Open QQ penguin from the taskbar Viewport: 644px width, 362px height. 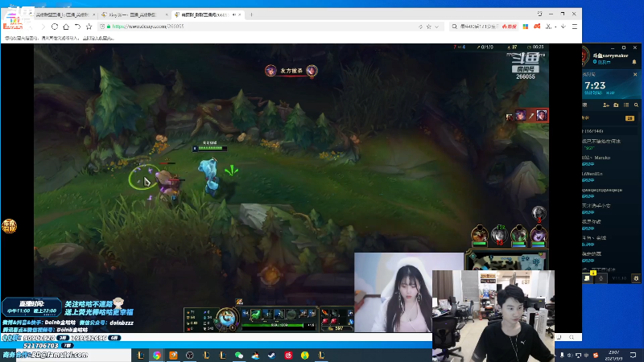[255, 356]
